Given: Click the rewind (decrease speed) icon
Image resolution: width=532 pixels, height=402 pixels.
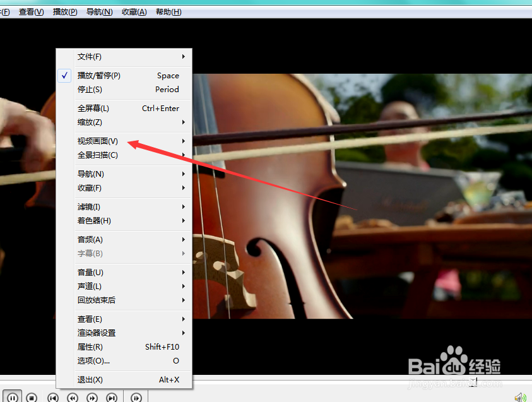Looking at the screenshot, I should [x=73, y=397].
